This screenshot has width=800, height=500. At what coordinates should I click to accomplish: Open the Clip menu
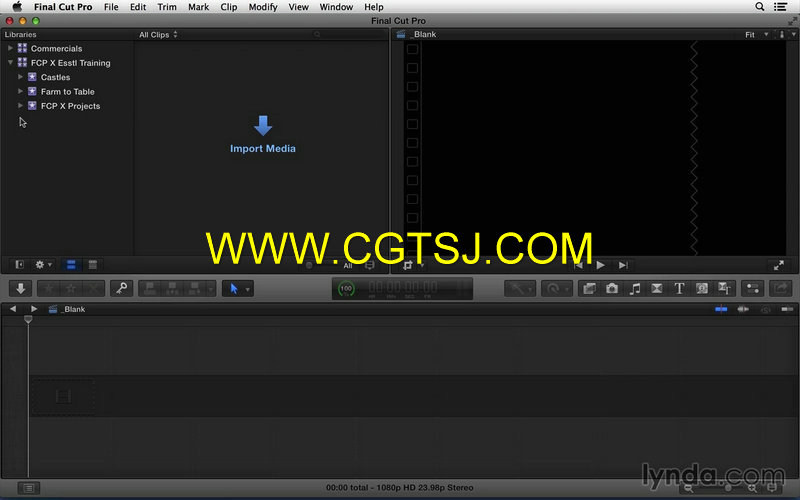[229, 7]
